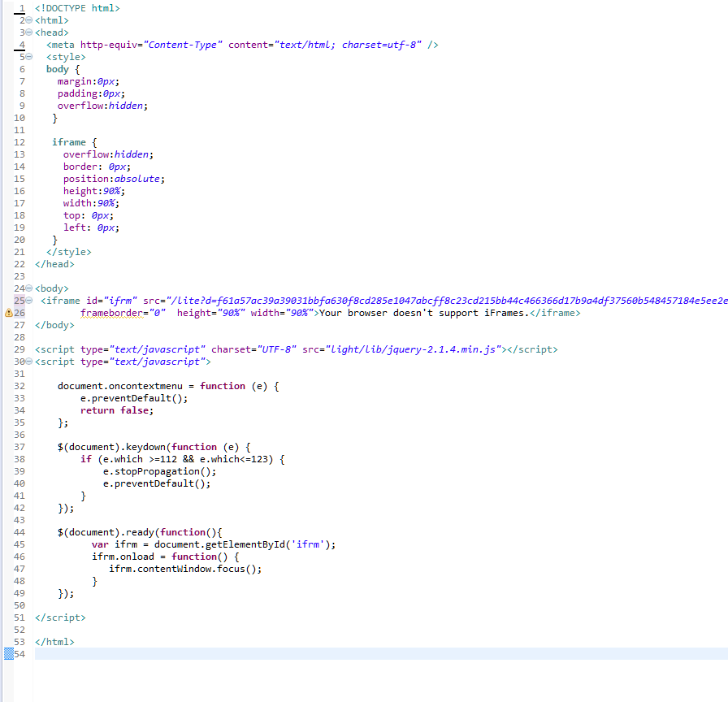Click "Your browser doesn't support iFrames." text

424,313
